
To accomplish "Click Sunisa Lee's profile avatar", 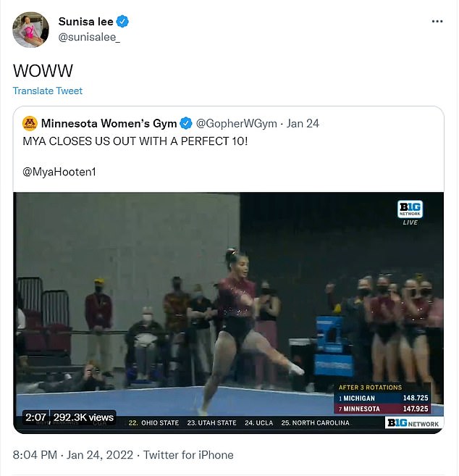I will (30, 29).
